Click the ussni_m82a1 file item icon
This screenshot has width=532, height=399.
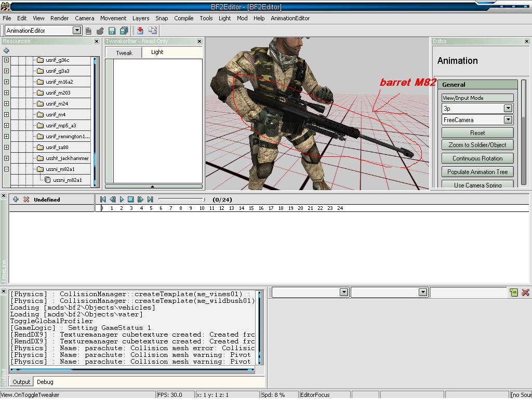click(48, 180)
